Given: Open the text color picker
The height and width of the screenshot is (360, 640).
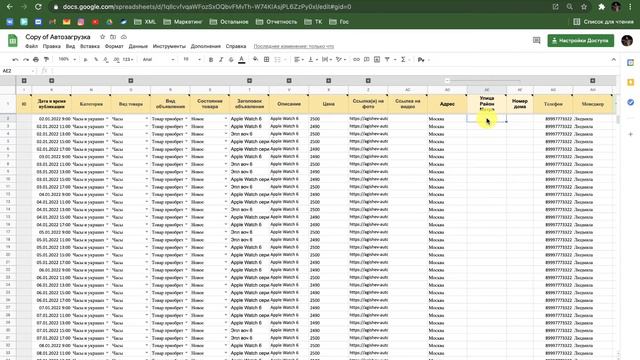Looking at the screenshot, I should pos(242,60).
